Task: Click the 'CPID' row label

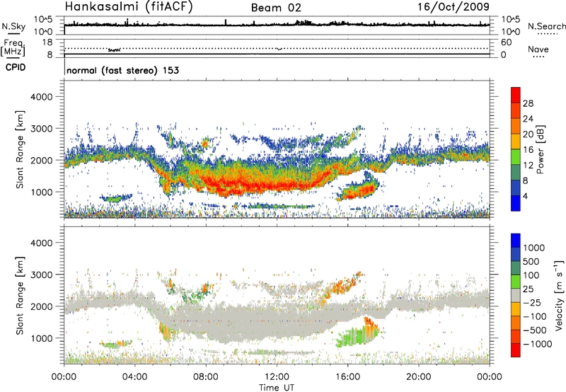Action: [16, 67]
